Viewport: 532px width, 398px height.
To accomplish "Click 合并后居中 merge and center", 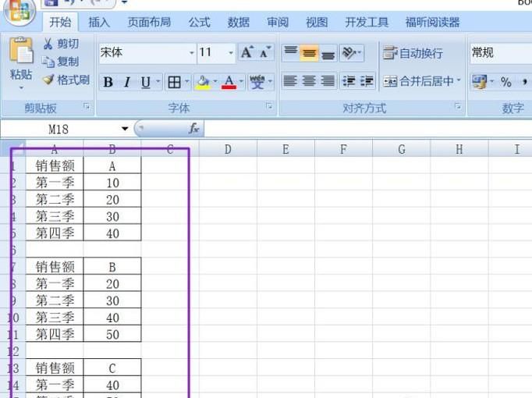I will 418,81.
